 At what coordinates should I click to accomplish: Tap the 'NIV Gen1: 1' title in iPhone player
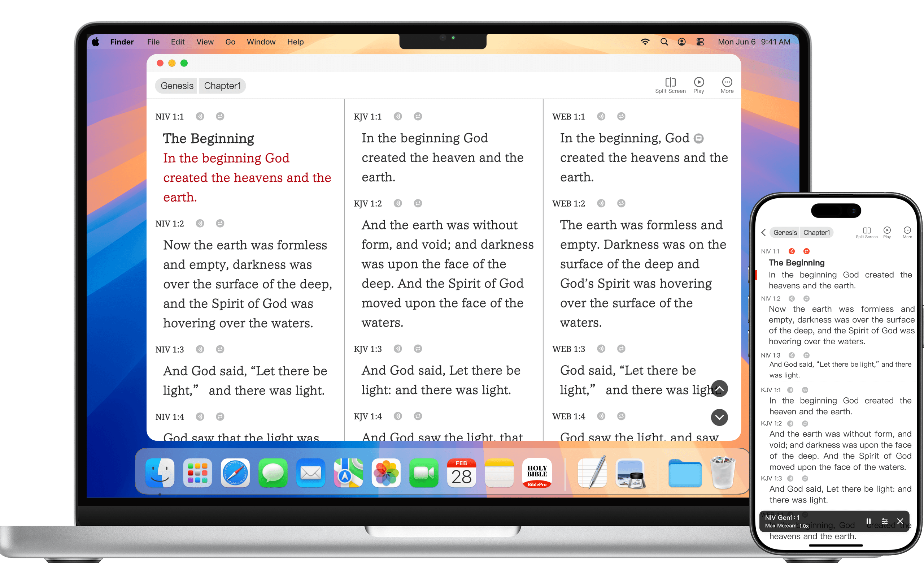pyautogui.click(x=782, y=518)
